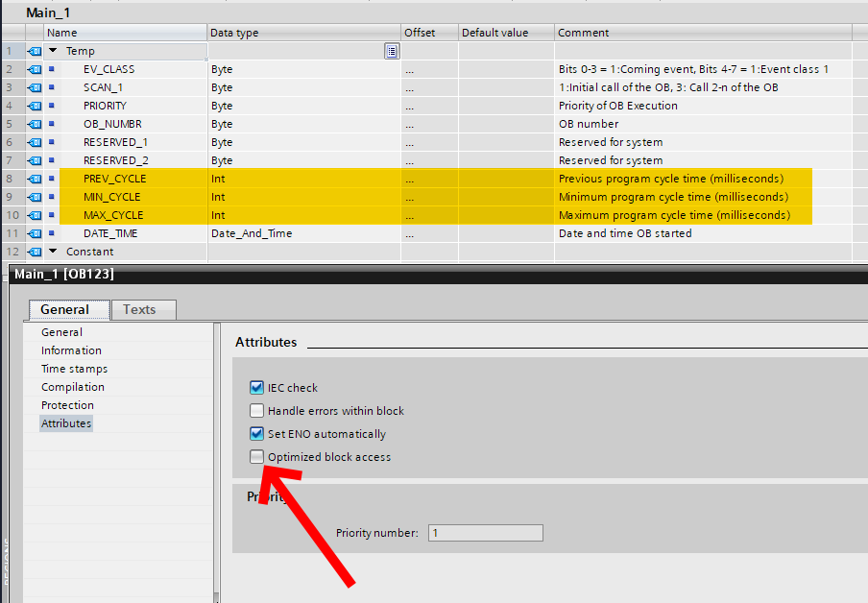
Task: Click the 'OB number' comment cell
Action: point(703,124)
